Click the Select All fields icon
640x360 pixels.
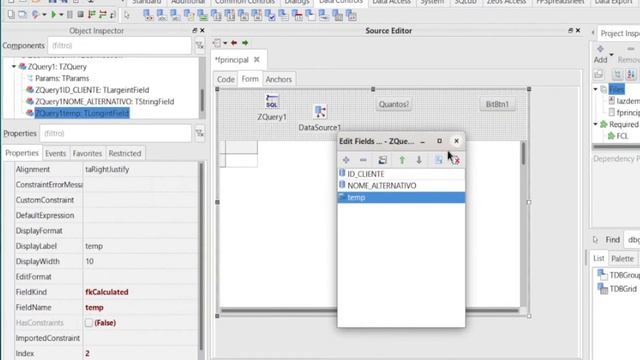438,160
